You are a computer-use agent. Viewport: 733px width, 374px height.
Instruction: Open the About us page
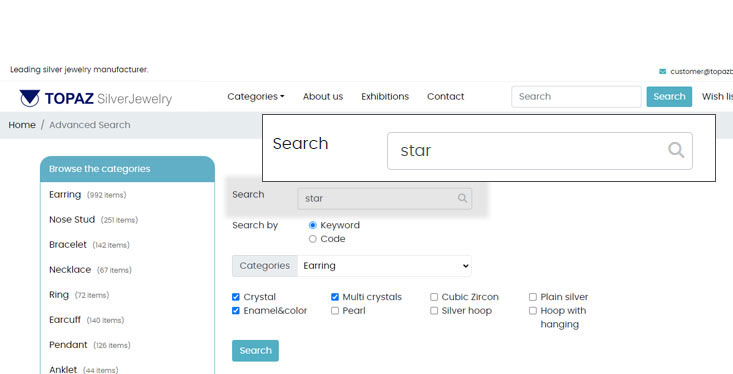[323, 96]
